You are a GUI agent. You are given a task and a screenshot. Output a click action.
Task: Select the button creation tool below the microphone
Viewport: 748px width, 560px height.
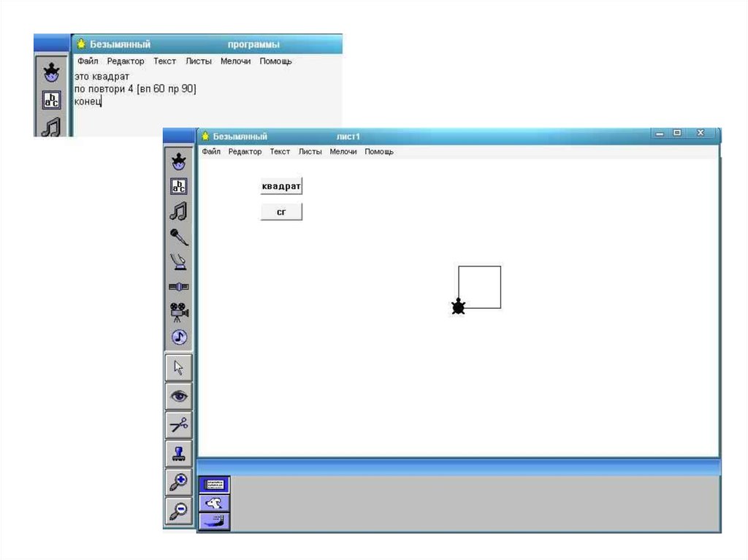coord(179,261)
